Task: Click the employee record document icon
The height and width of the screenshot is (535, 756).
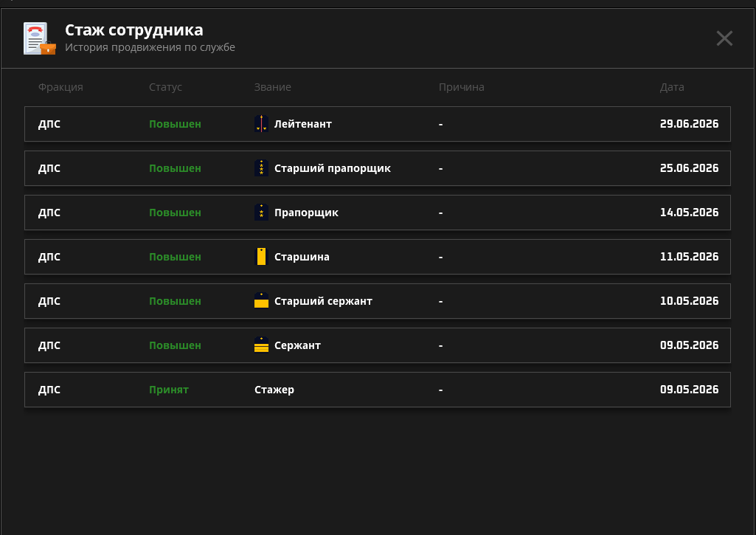Action: (40, 38)
